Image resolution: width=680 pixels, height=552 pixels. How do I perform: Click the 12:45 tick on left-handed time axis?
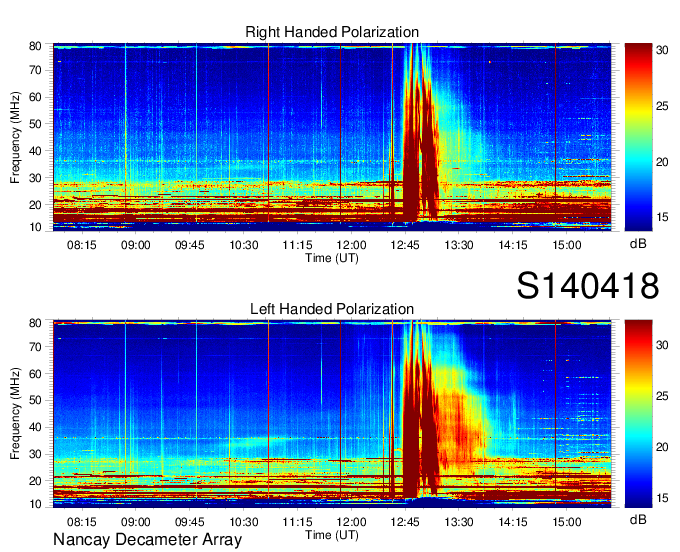point(405,522)
